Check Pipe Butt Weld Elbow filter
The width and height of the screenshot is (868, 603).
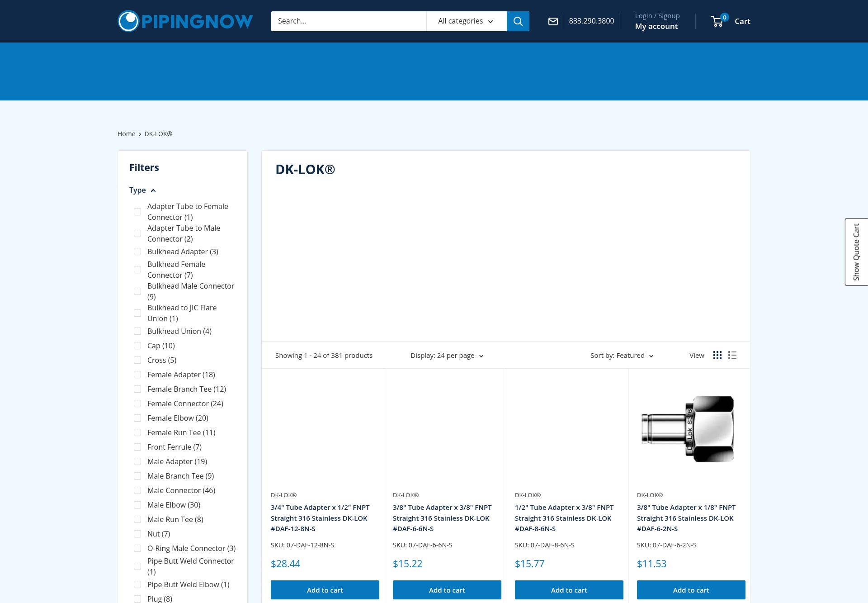[x=137, y=584]
